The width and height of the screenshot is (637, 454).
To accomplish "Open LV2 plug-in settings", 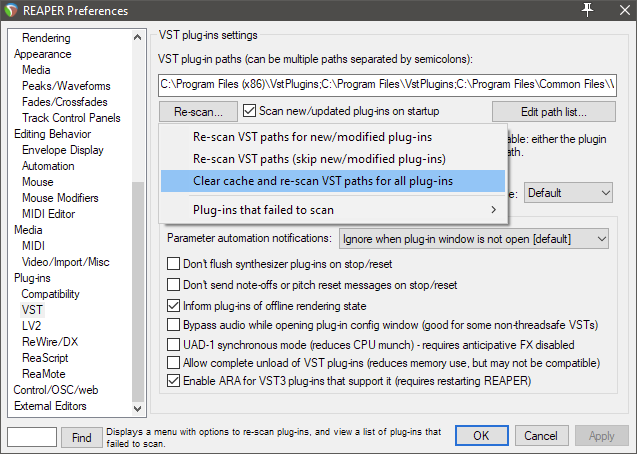I will [32, 326].
